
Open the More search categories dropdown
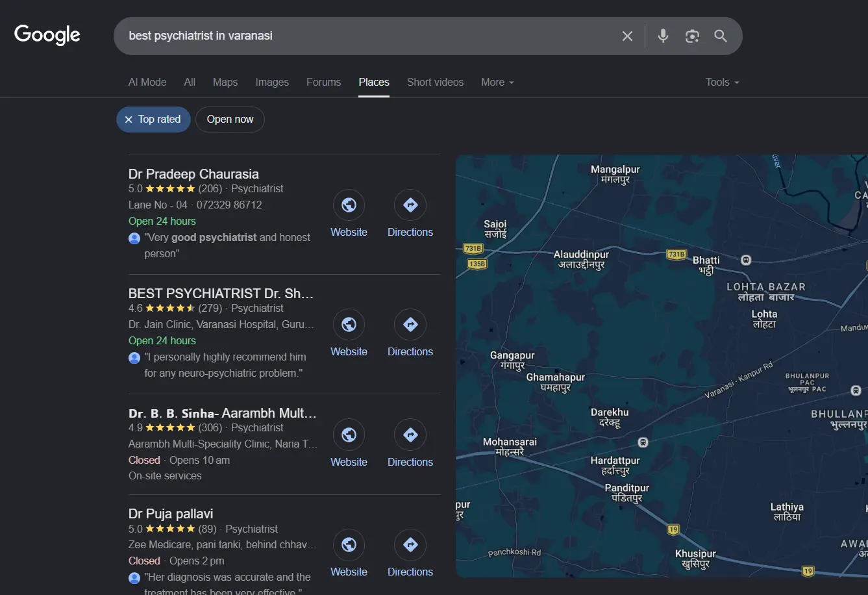point(497,82)
